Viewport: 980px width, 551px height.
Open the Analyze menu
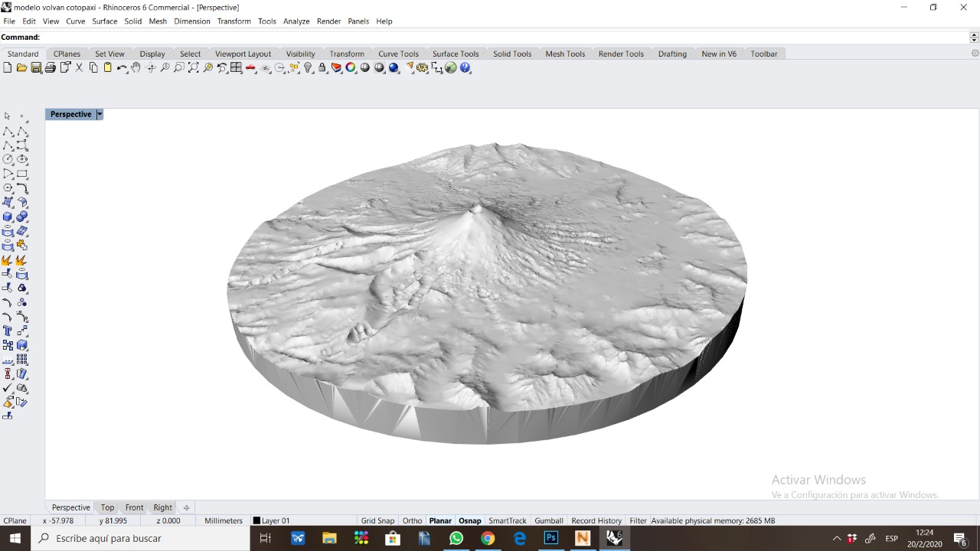(x=296, y=21)
